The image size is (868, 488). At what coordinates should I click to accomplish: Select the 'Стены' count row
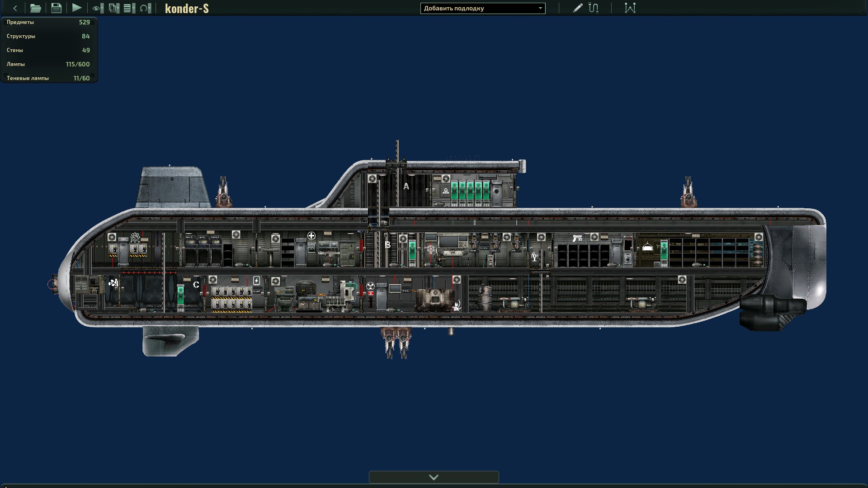tap(48, 50)
